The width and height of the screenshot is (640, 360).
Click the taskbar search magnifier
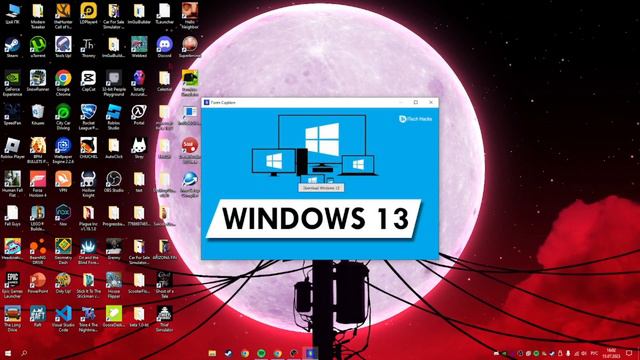pyautogui.click(x=24, y=353)
